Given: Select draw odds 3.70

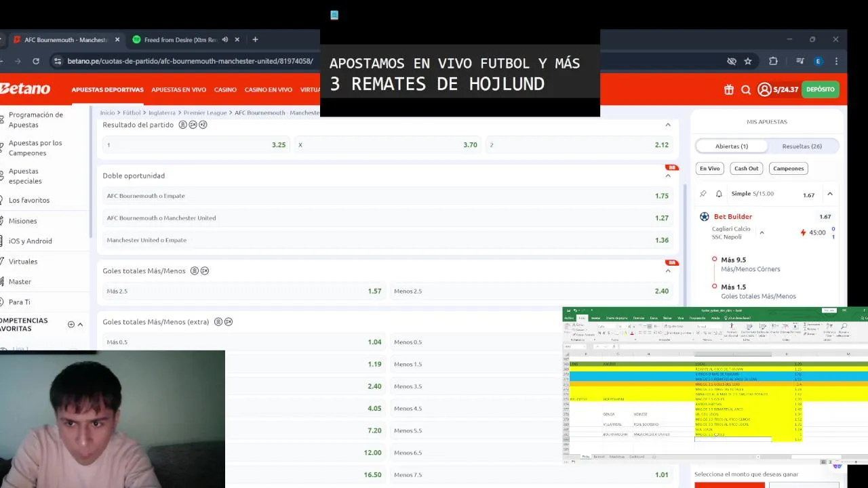Looking at the screenshot, I should [x=388, y=145].
